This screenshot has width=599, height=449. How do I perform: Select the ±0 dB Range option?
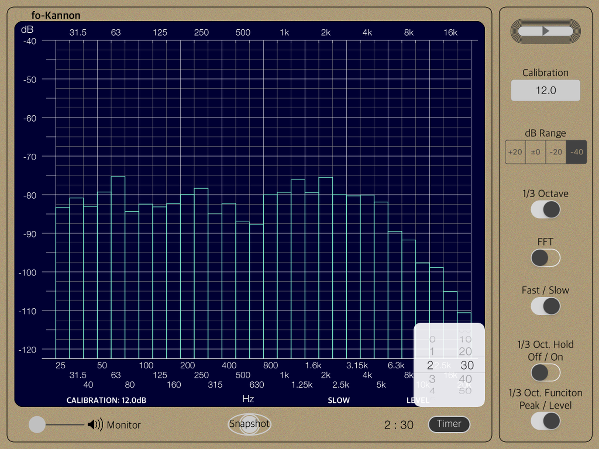[535, 152]
